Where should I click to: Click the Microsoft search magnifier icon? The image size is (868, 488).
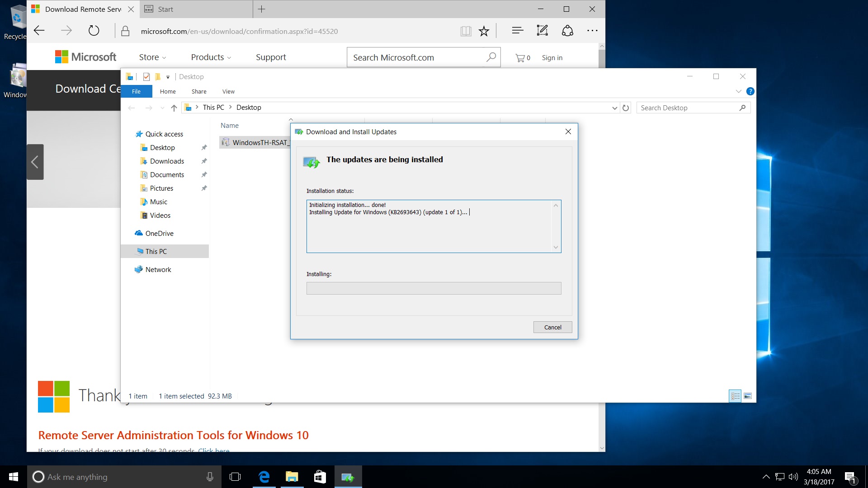(491, 57)
